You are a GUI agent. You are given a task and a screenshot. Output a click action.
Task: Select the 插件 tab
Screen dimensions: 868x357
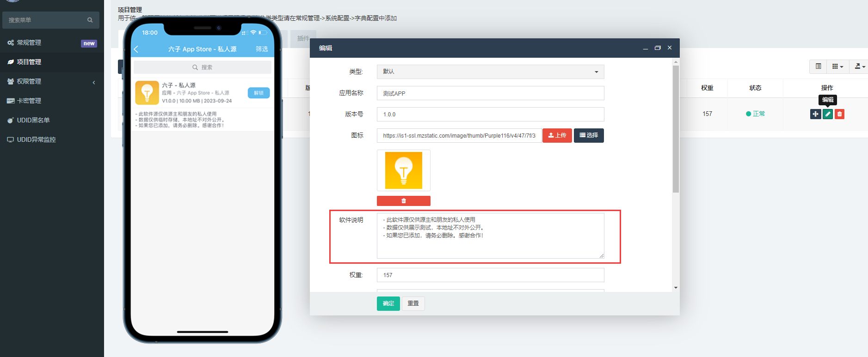303,38
